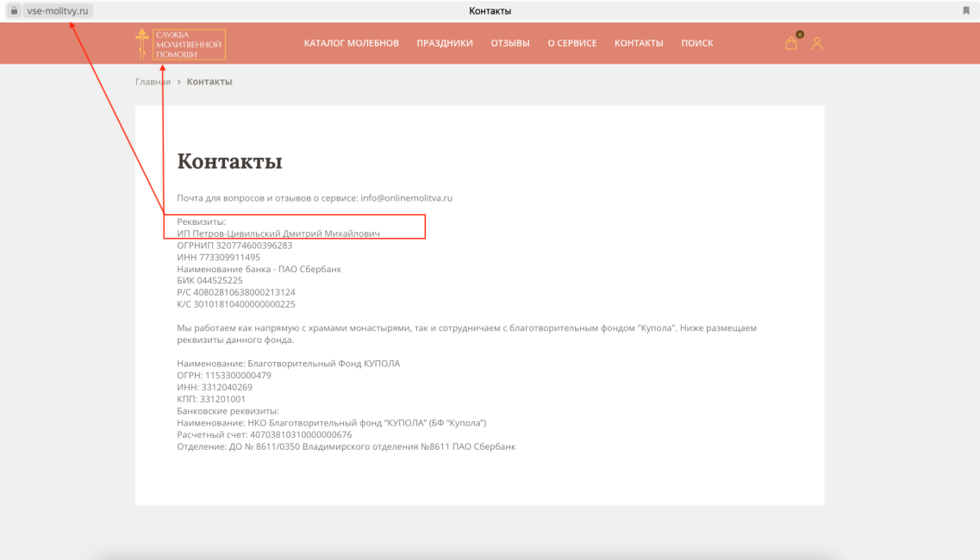This screenshot has width=980, height=560.
Task: Select «Расчетный счет: 40703810310000000676» line
Action: pos(265,435)
